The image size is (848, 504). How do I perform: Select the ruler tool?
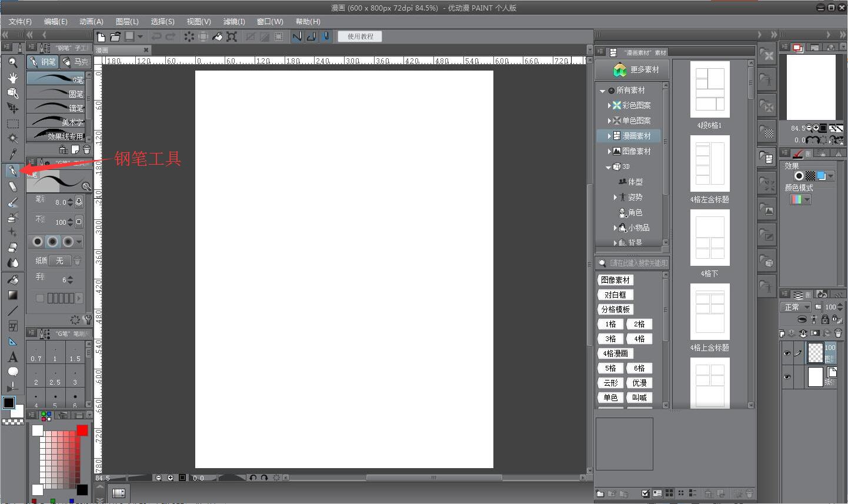12,341
